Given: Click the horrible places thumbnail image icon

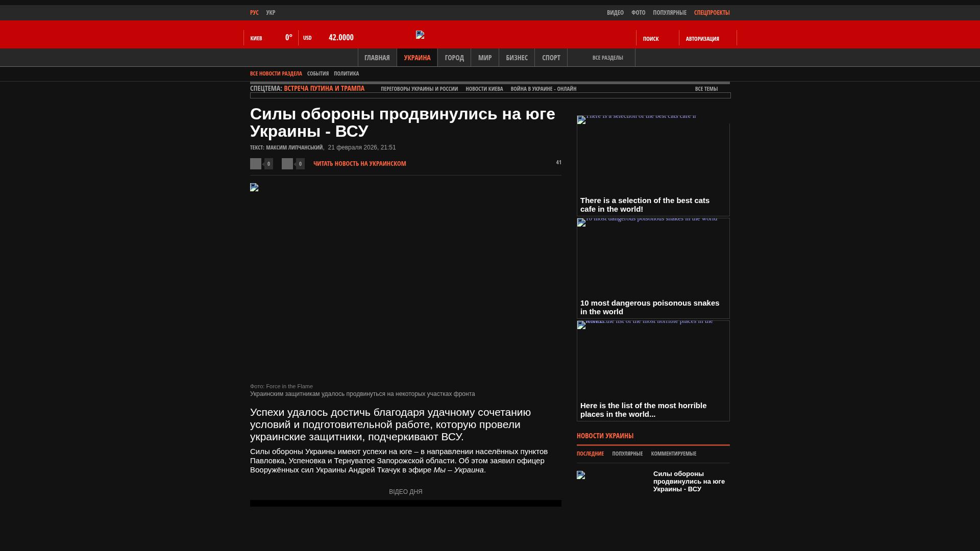Looking at the screenshot, I should point(581,325).
